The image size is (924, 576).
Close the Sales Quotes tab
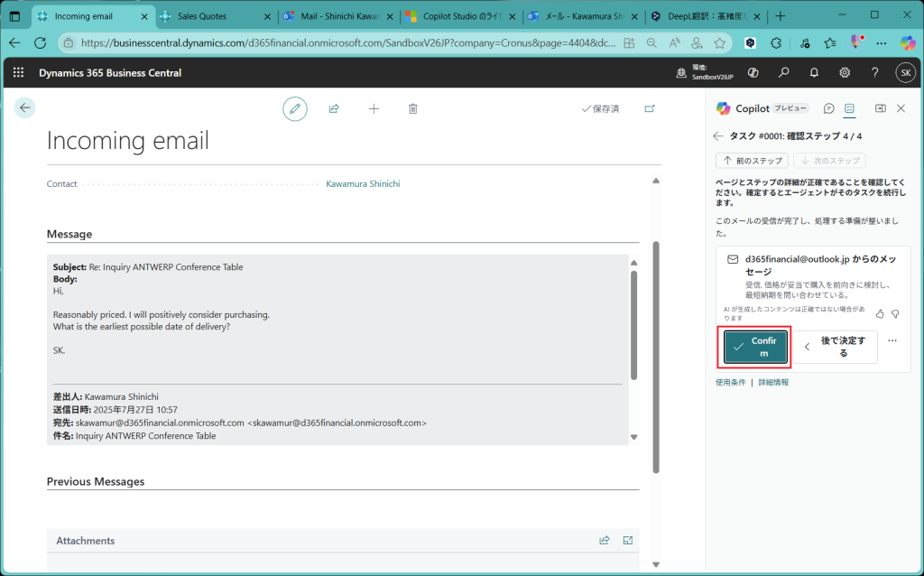(x=267, y=16)
